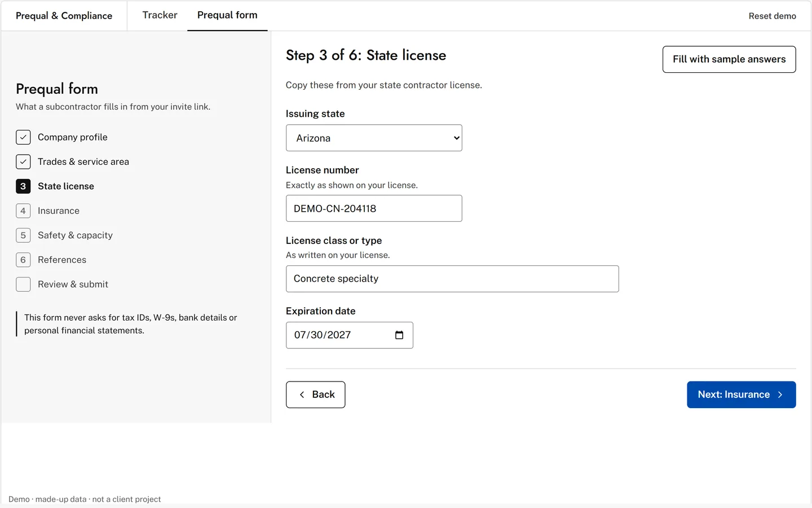Viewport: 812px width, 508px height.
Task: Open the calendar picker icon in Expiration date
Action: point(399,335)
